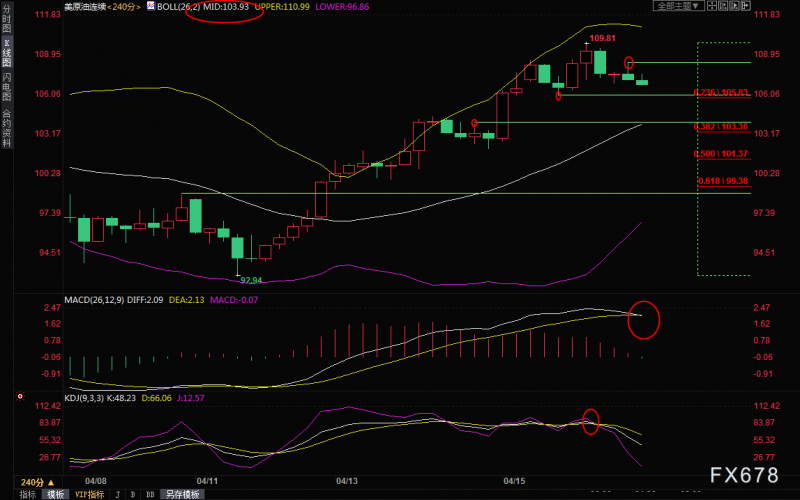
Task: Click the 92.94 low price label
Action: coord(251,280)
